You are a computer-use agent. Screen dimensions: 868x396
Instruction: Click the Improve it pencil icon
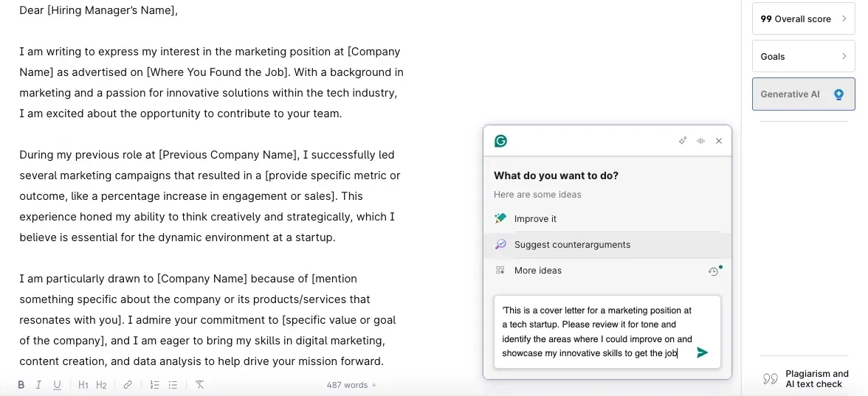(x=500, y=218)
